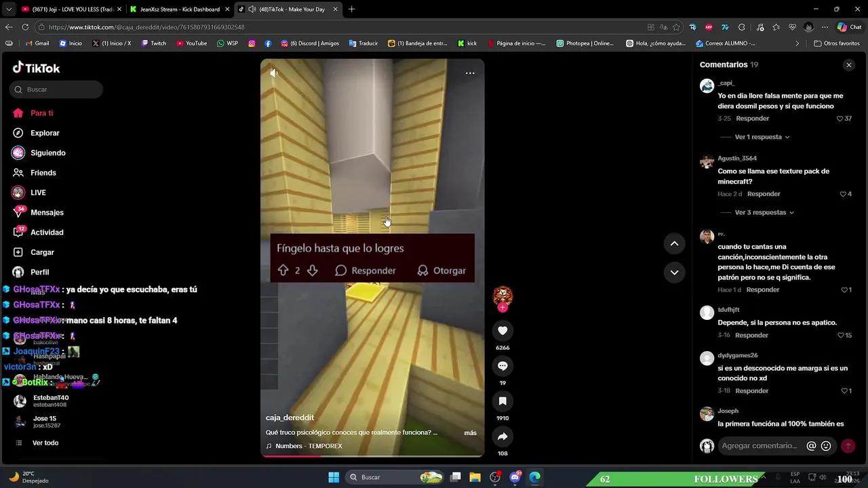Click video progress bar
The height and width of the screenshot is (488, 868).
click(x=372, y=455)
